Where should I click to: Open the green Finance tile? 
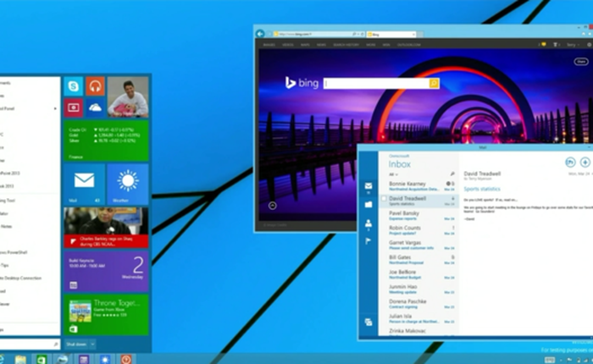[106, 141]
